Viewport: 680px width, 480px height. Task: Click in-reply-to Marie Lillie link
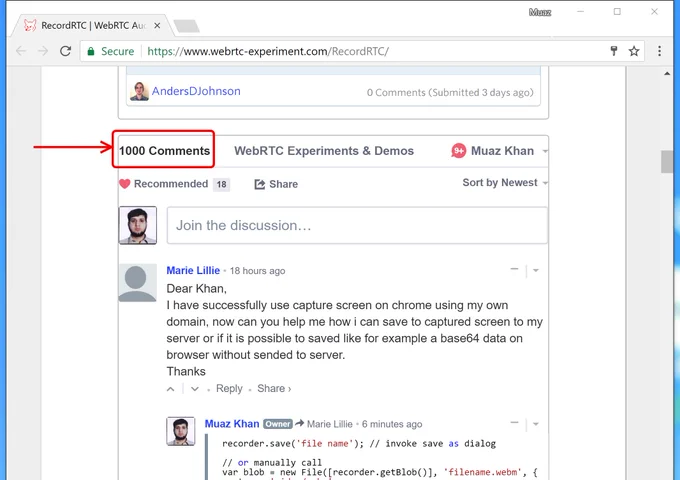tap(330, 424)
